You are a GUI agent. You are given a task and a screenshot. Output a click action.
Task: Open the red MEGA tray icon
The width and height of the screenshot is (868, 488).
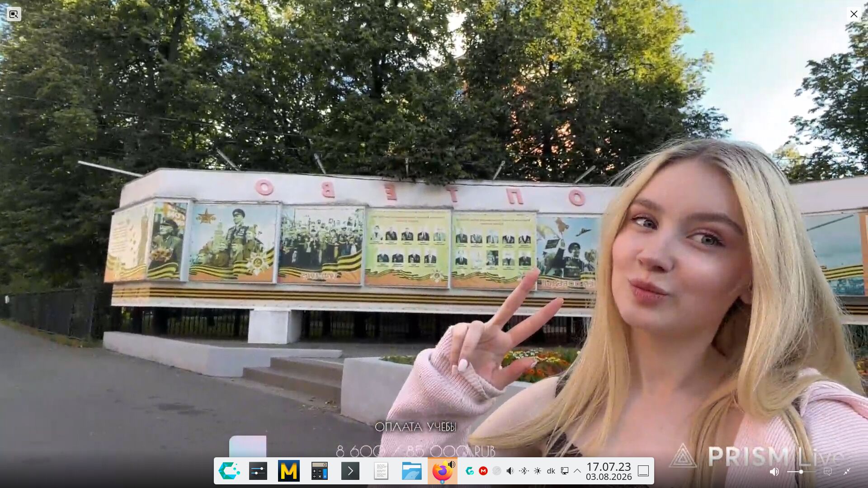[483, 471]
